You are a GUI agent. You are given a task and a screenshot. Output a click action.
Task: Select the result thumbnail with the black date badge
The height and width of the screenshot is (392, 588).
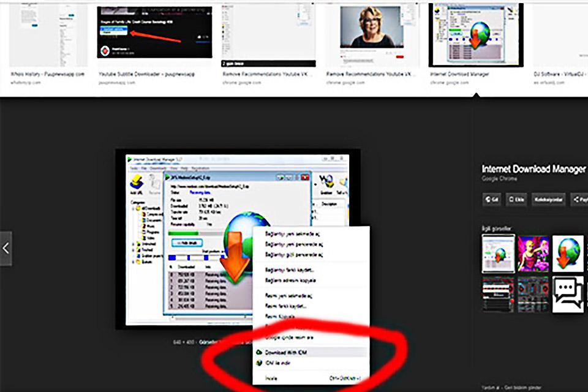(x=268, y=36)
